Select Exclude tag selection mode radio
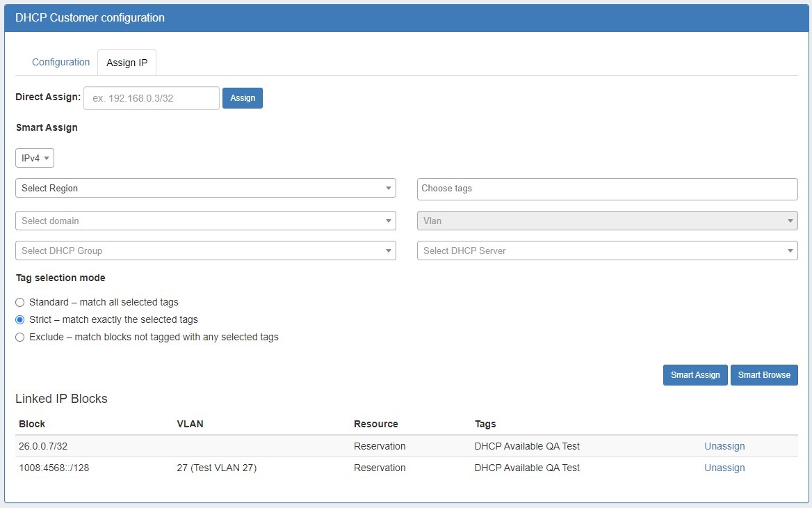Screen dimensions: 812x508 [20, 338]
